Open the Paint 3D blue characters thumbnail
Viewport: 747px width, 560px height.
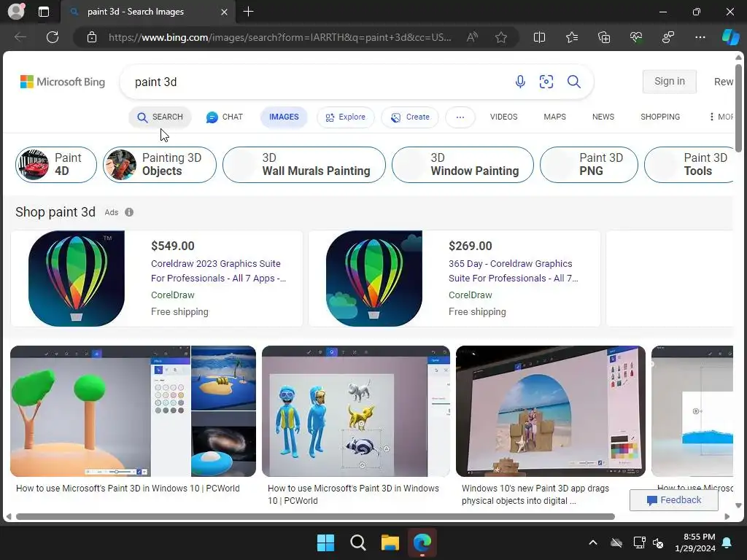pos(356,411)
